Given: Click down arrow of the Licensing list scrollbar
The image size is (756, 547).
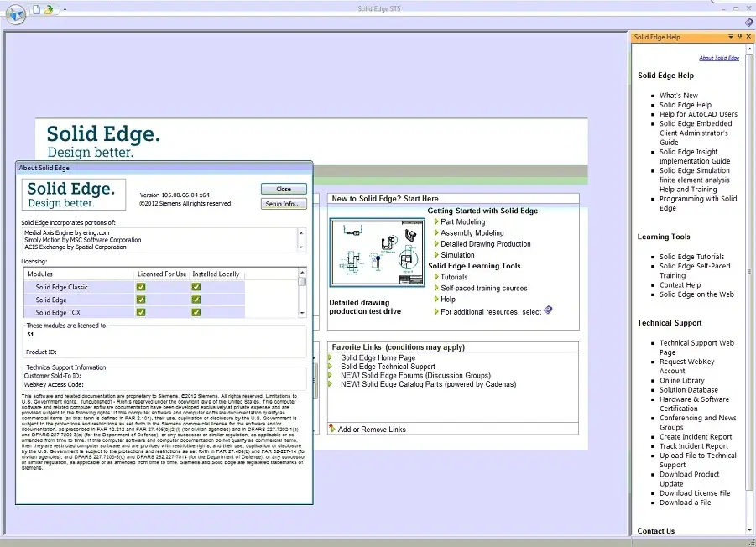Looking at the screenshot, I should 302,313.
